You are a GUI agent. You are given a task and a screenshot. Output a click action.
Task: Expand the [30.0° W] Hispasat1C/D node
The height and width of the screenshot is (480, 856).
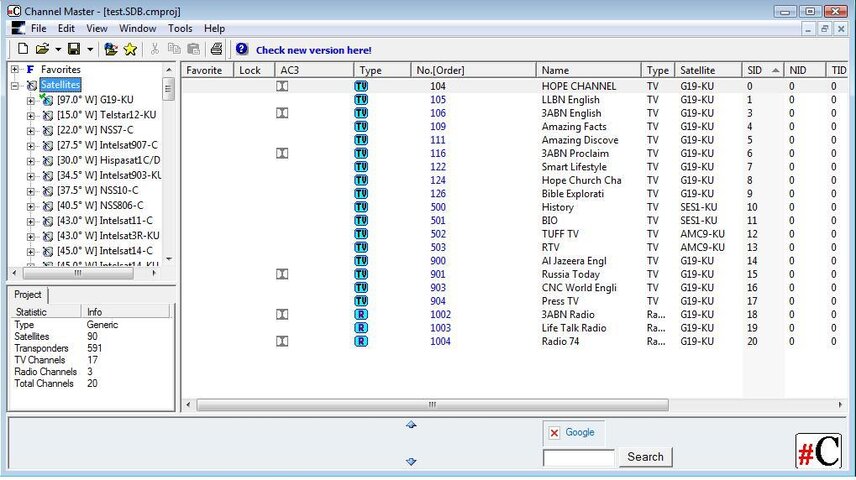coord(31,161)
